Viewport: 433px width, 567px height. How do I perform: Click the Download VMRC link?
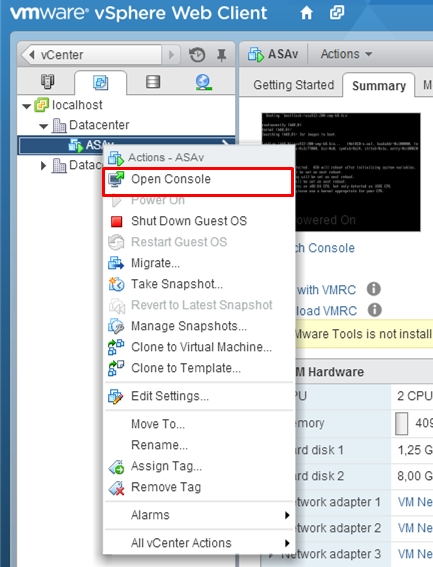click(x=326, y=311)
